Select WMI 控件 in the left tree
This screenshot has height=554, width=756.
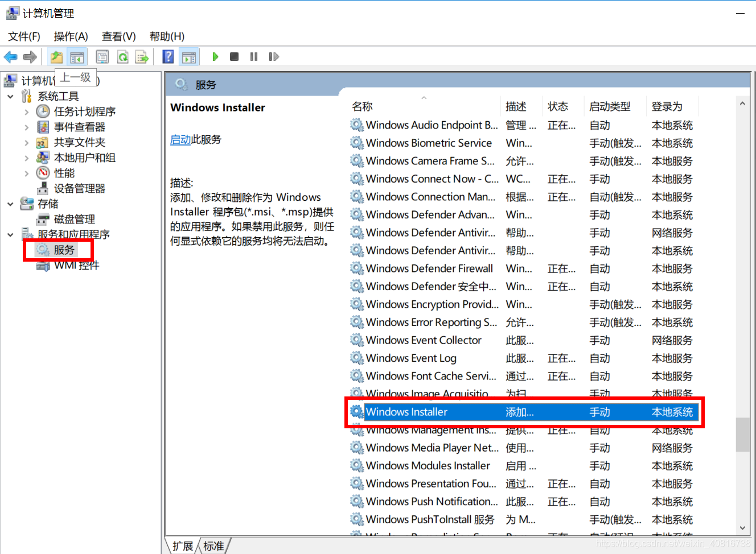point(76,265)
